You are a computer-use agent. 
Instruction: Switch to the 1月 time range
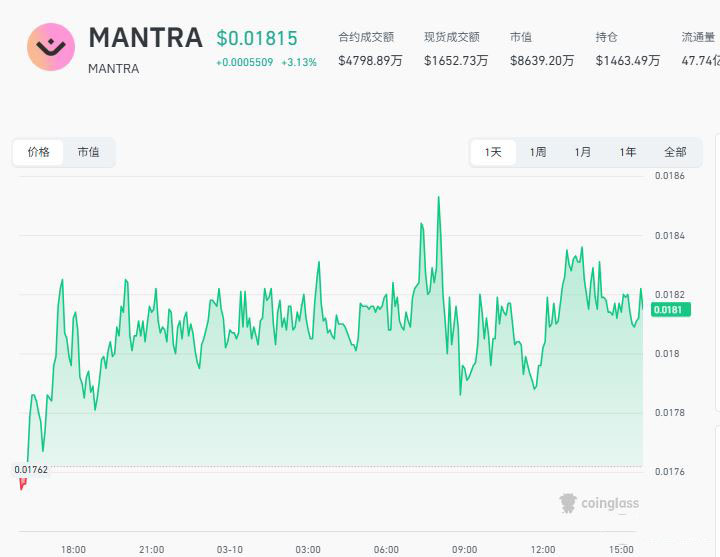(583, 152)
